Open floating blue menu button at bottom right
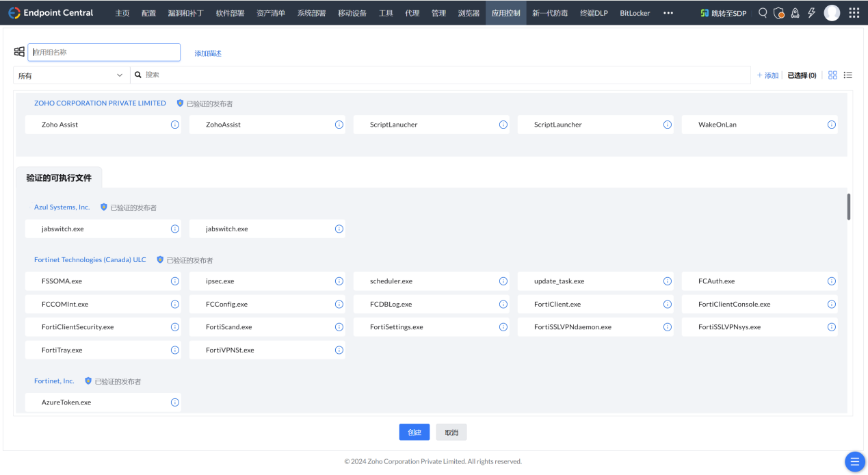Image resolution: width=868 pixels, height=475 pixels. pos(854,462)
